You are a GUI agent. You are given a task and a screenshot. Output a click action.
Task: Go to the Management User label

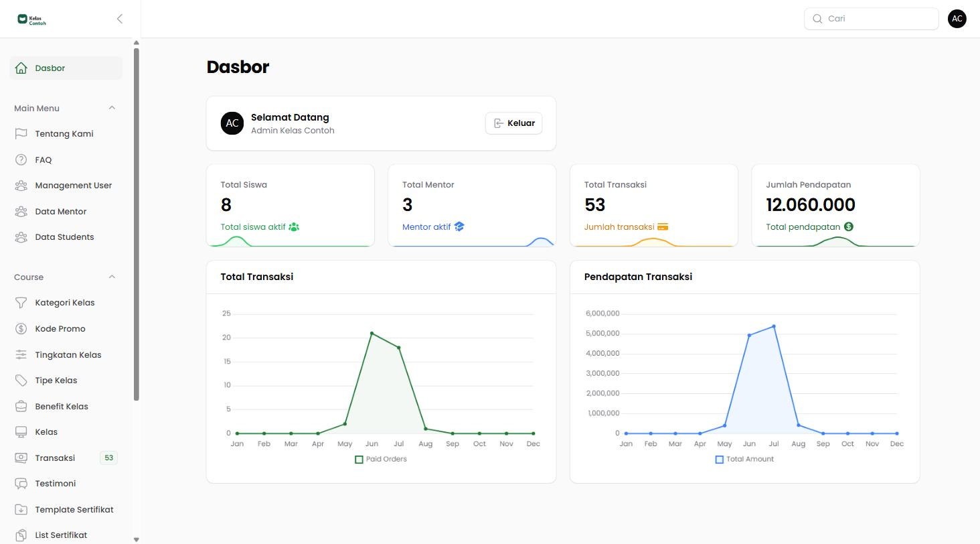tap(74, 186)
